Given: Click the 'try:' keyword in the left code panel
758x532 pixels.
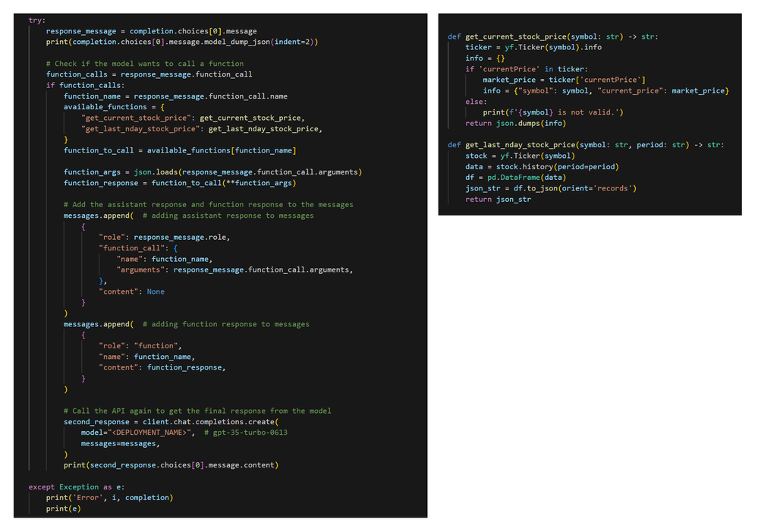Looking at the screenshot, I should [36, 20].
